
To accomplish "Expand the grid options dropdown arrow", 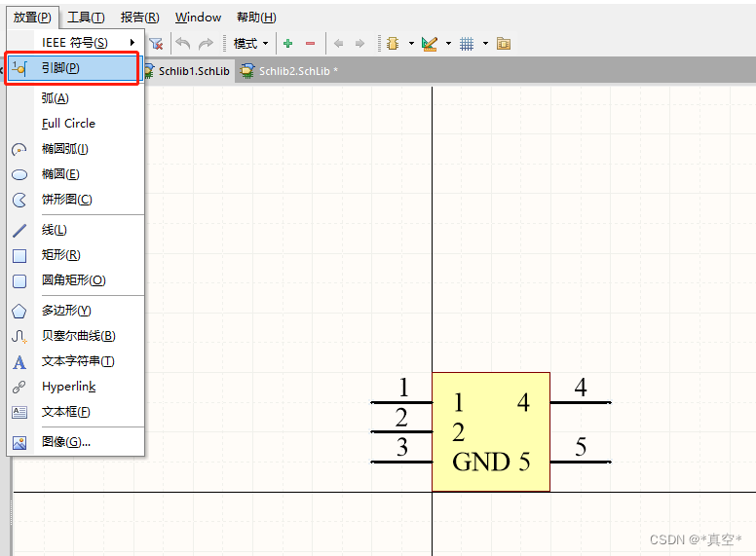I will point(485,44).
